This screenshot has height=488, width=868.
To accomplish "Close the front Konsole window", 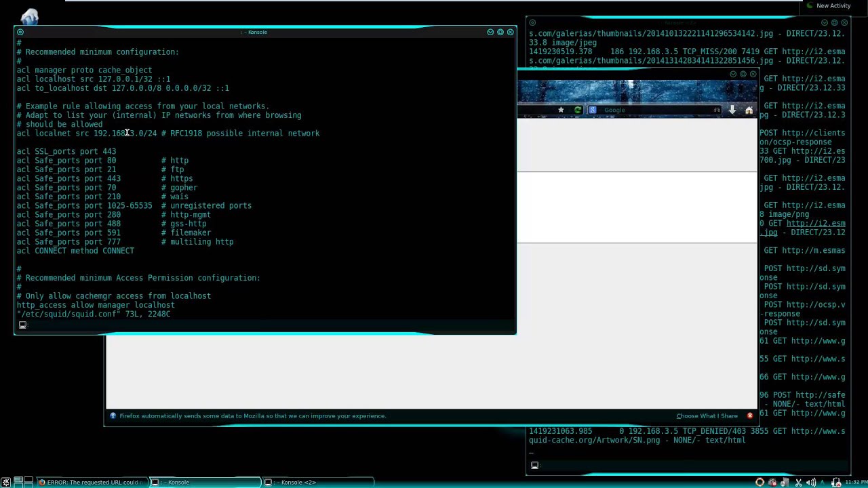I will point(511,32).
